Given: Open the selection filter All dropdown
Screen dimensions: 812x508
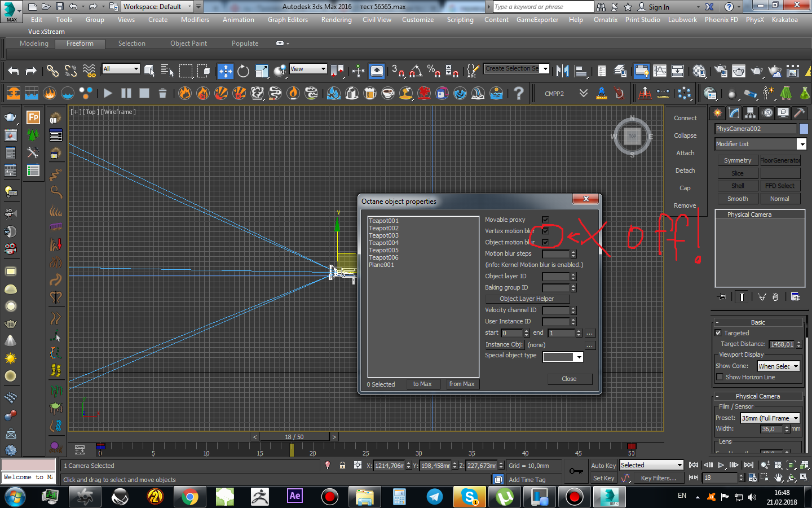Looking at the screenshot, I should (x=121, y=69).
